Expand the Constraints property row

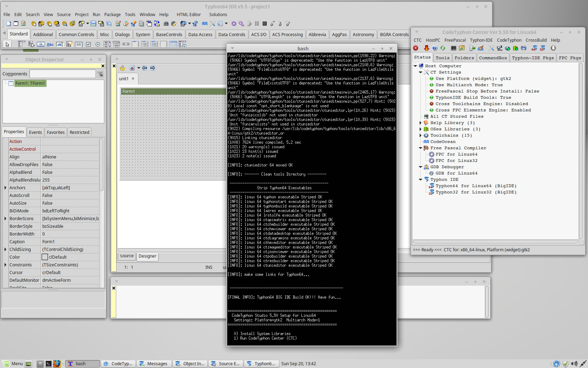(x=5, y=265)
